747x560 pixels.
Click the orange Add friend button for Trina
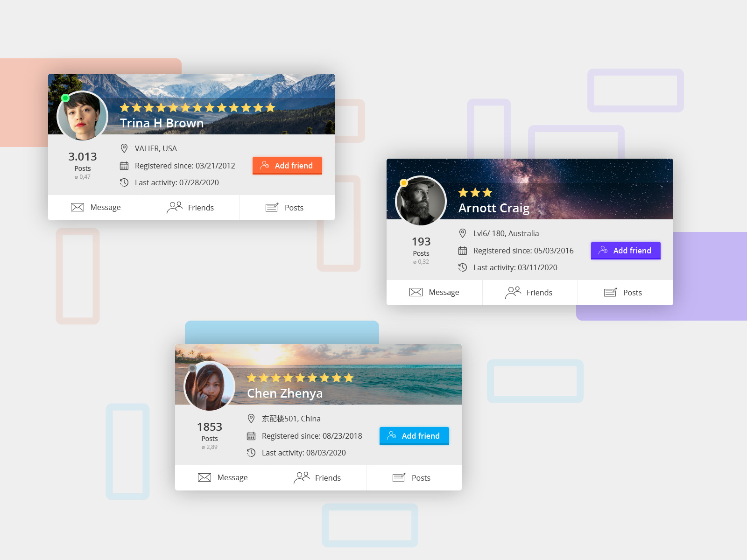click(287, 166)
